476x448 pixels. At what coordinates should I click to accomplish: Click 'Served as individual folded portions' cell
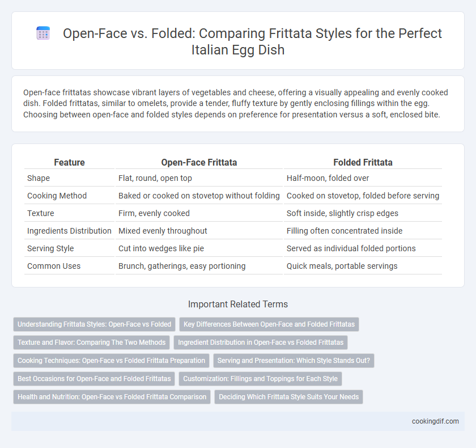pos(363,248)
